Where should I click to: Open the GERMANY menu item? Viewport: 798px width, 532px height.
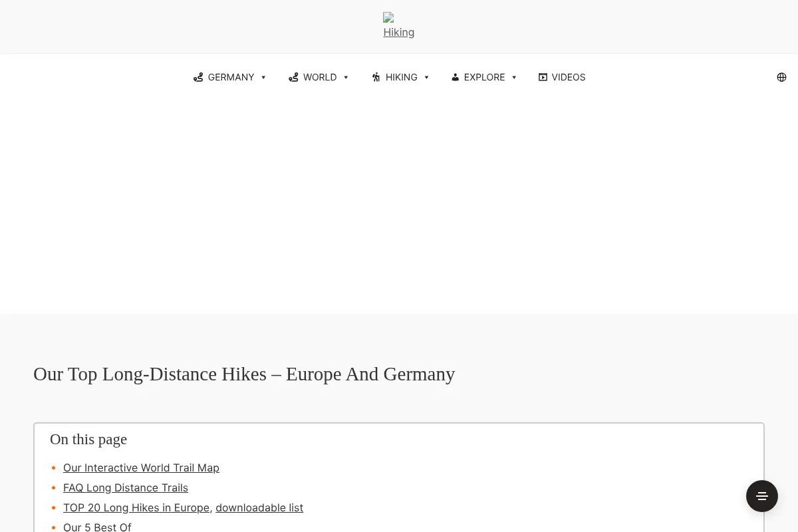pyautogui.click(x=230, y=77)
